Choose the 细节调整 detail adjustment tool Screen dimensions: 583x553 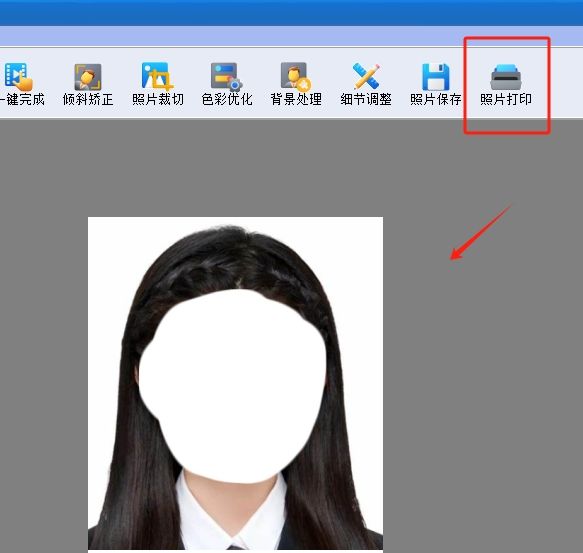pos(366,84)
